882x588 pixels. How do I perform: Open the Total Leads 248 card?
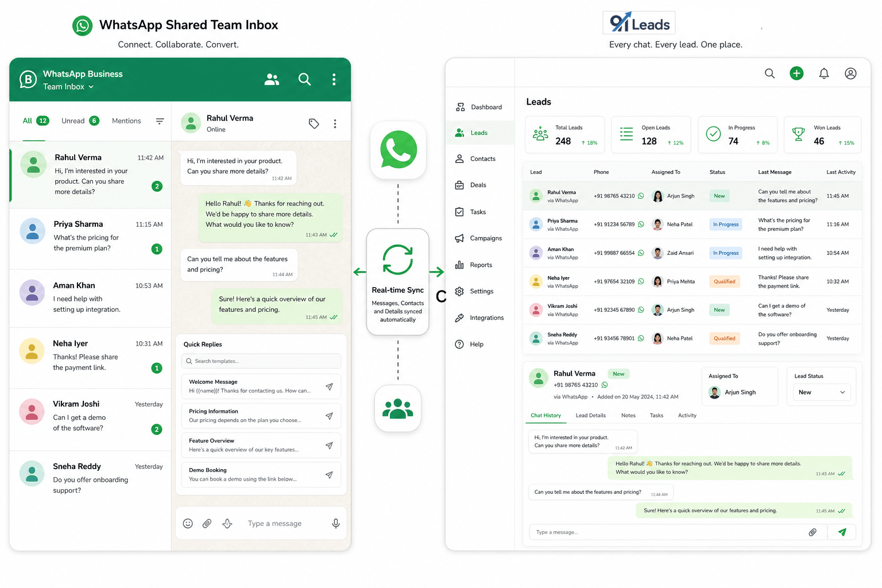click(564, 135)
